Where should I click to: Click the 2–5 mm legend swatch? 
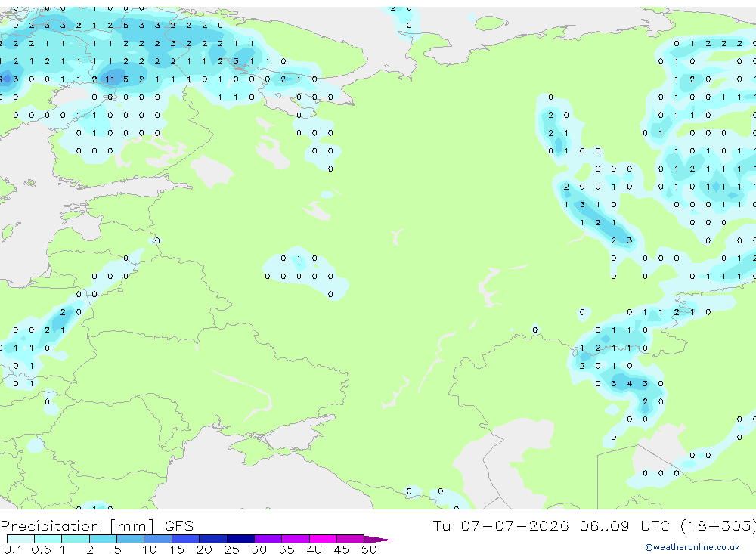103,539
